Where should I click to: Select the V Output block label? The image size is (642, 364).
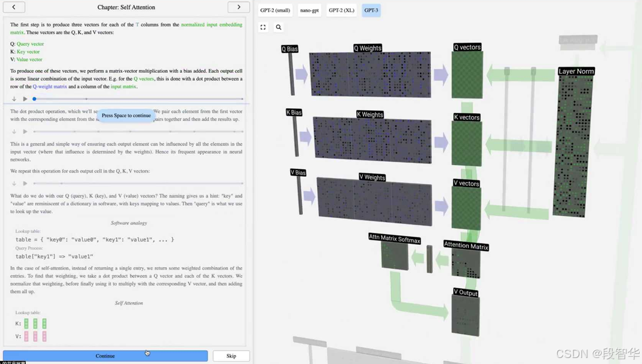[466, 292]
